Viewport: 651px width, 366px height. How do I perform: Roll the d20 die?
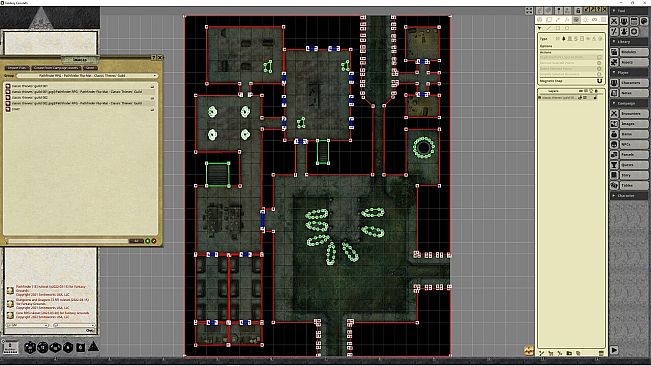29,347
